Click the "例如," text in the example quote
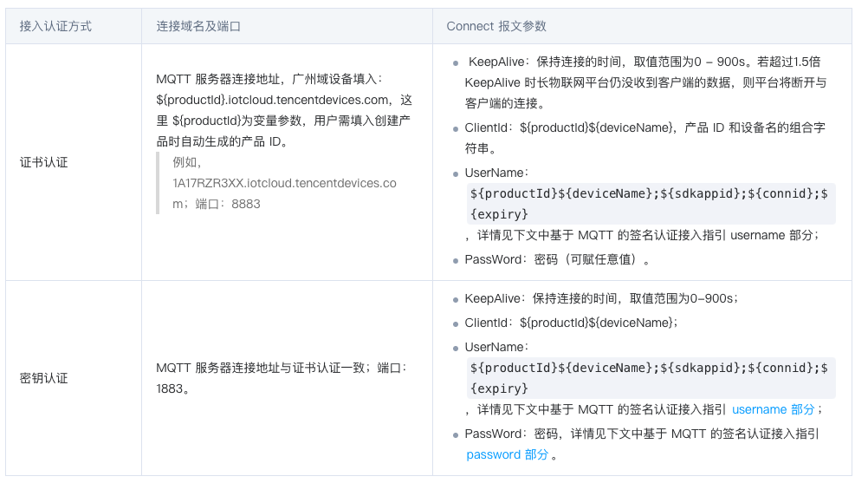 (x=187, y=162)
